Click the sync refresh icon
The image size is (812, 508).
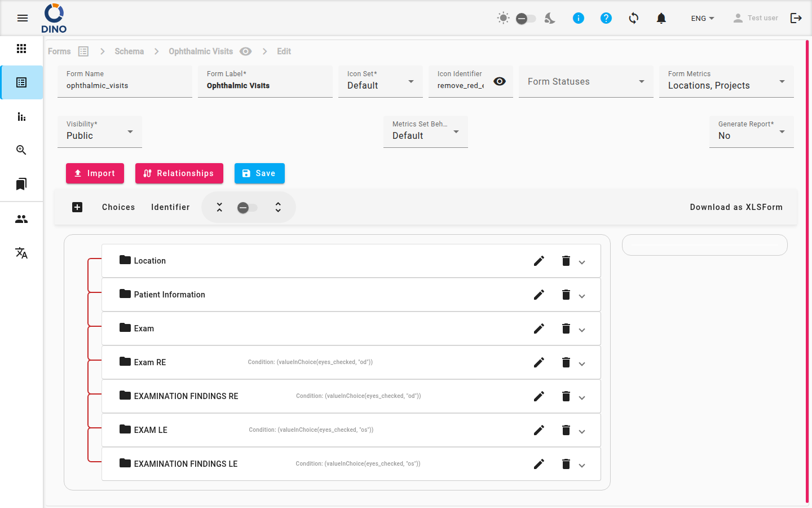[634, 18]
